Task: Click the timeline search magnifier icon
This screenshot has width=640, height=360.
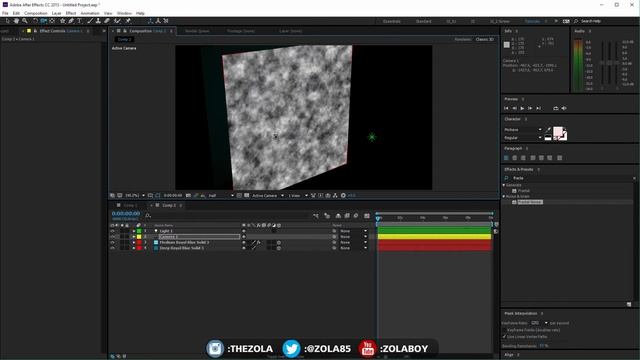Action: [148, 216]
